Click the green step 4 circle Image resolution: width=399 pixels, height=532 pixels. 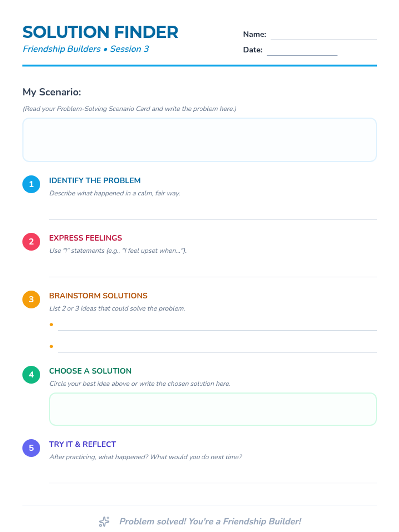tap(31, 375)
